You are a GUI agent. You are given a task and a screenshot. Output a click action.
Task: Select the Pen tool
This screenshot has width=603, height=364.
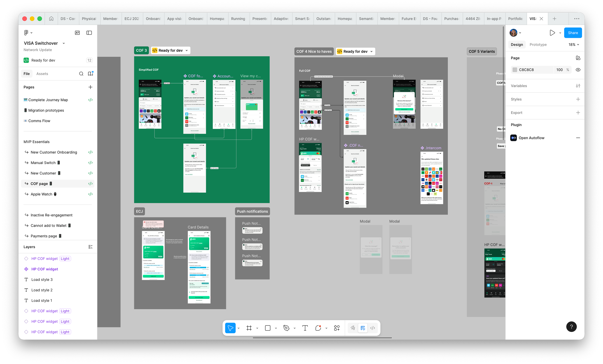[x=286, y=328]
